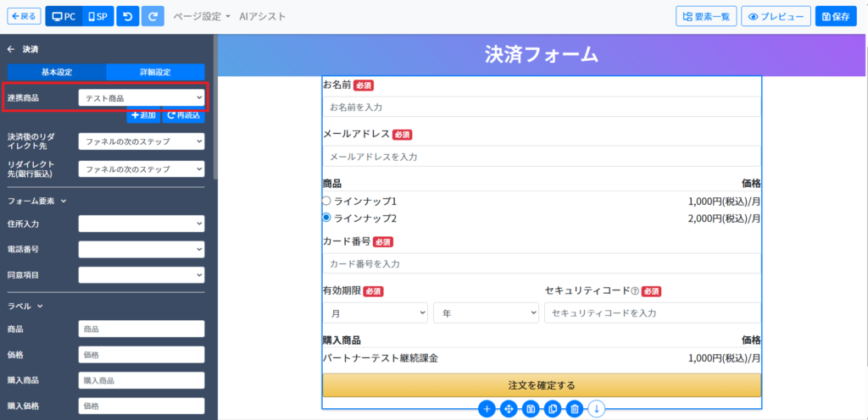The height and width of the screenshot is (420, 868).
Task: Click the undo arrow icon
Action: pyautogui.click(x=127, y=16)
